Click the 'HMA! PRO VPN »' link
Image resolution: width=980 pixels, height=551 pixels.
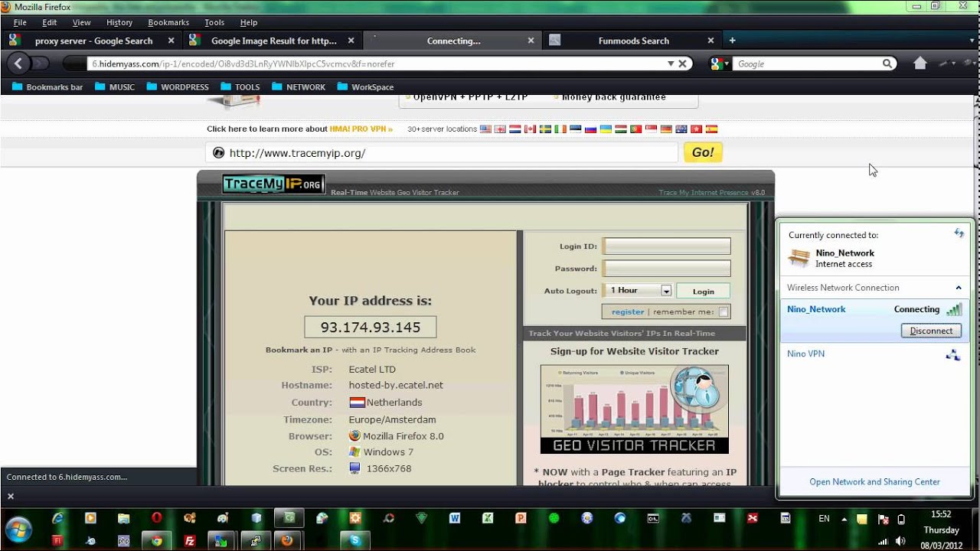coord(361,129)
